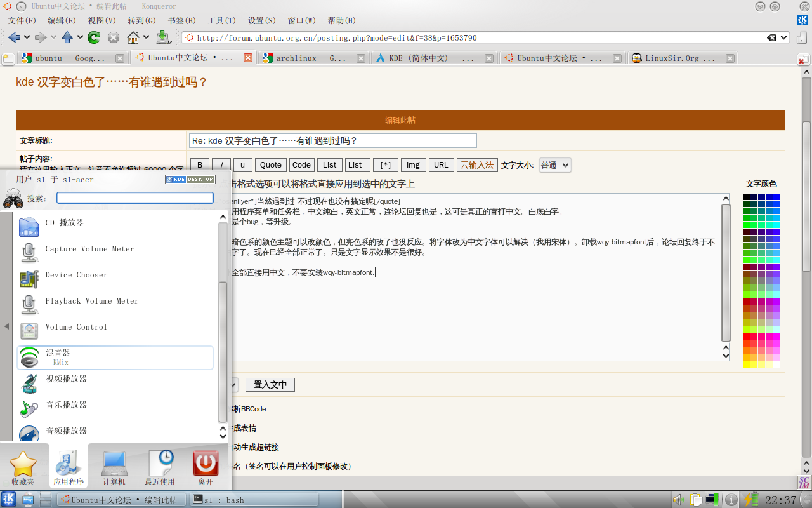This screenshot has width=812, height=508.
Task: Click the URL formatting button
Action: point(442,165)
